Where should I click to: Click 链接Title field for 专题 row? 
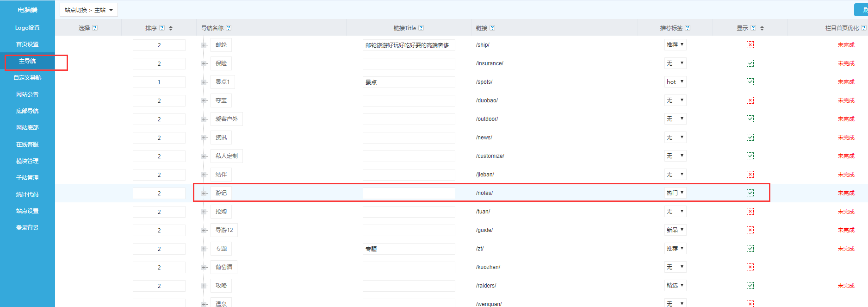coord(409,249)
